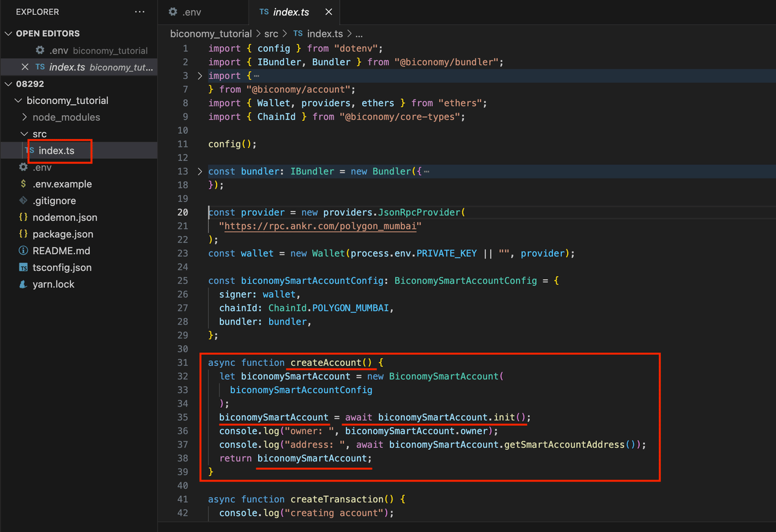Unfold the collapsed import block on line 3
The image size is (776, 532).
pyautogui.click(x=200, y=76)
